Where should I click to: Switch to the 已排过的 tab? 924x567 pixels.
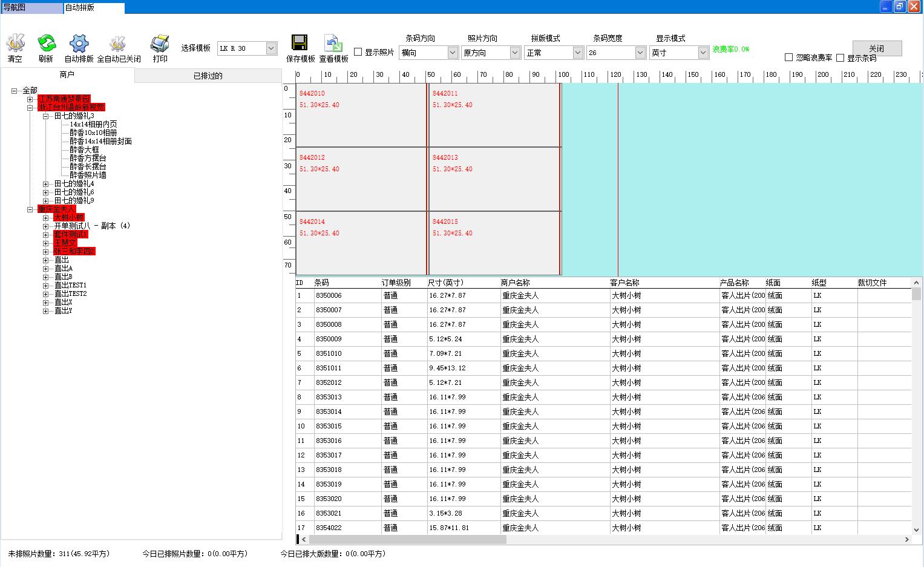coord(208,76)
